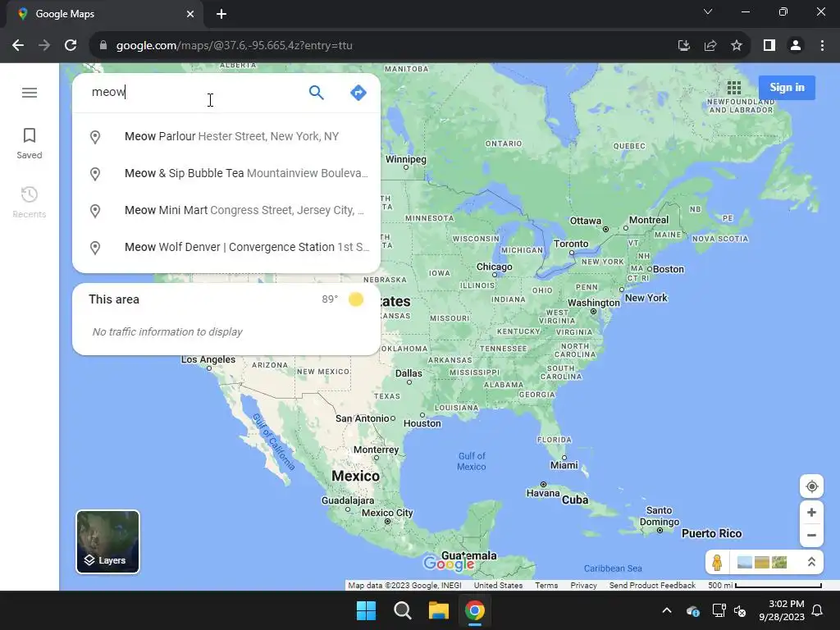Click the address bar URL

(234, 46)
